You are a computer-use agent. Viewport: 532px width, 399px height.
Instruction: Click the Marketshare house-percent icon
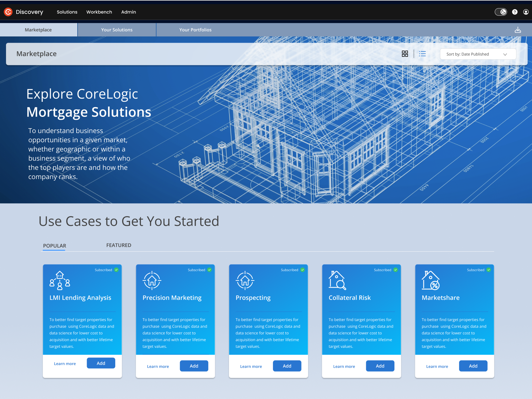tap(431, 280)
